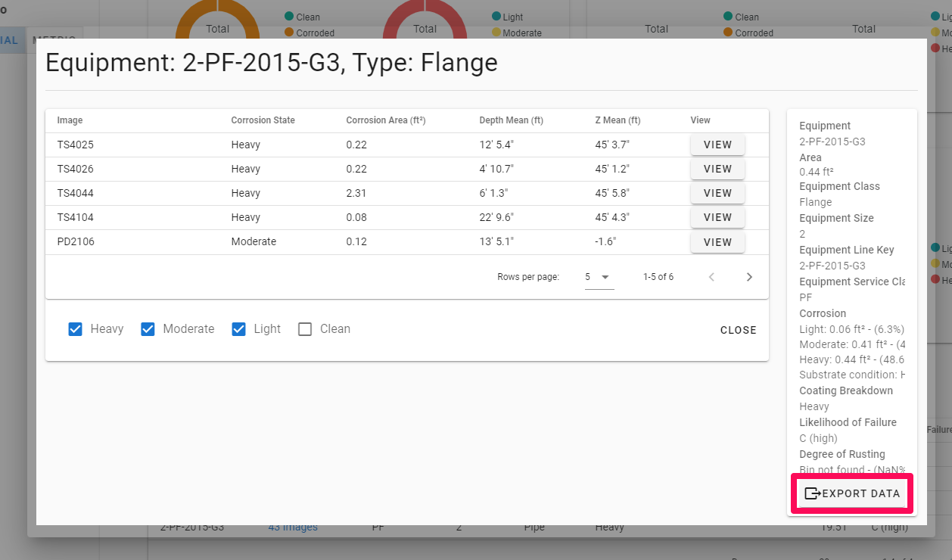Open the Rows per page dropdown
This screenshot has width=952, height=560.
598,277
